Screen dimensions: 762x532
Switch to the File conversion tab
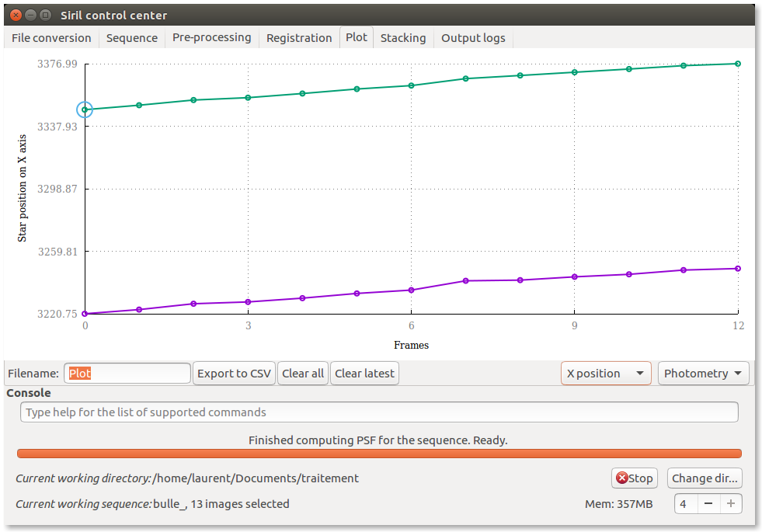(x=51, y=38)
